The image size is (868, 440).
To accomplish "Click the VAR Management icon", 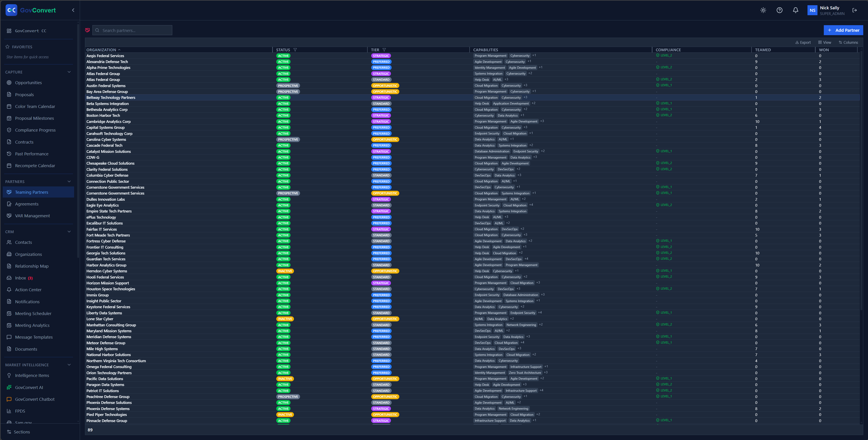I will (9, 216).
